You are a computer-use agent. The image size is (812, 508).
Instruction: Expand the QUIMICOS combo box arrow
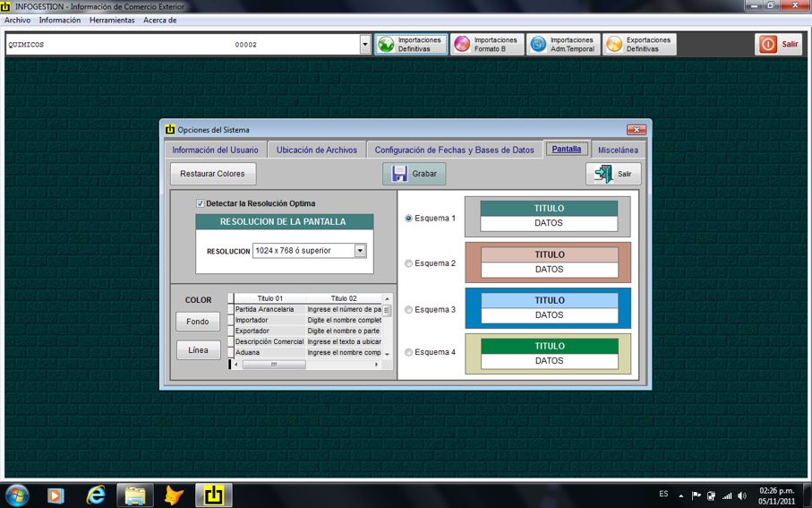[x=364, y=45]
